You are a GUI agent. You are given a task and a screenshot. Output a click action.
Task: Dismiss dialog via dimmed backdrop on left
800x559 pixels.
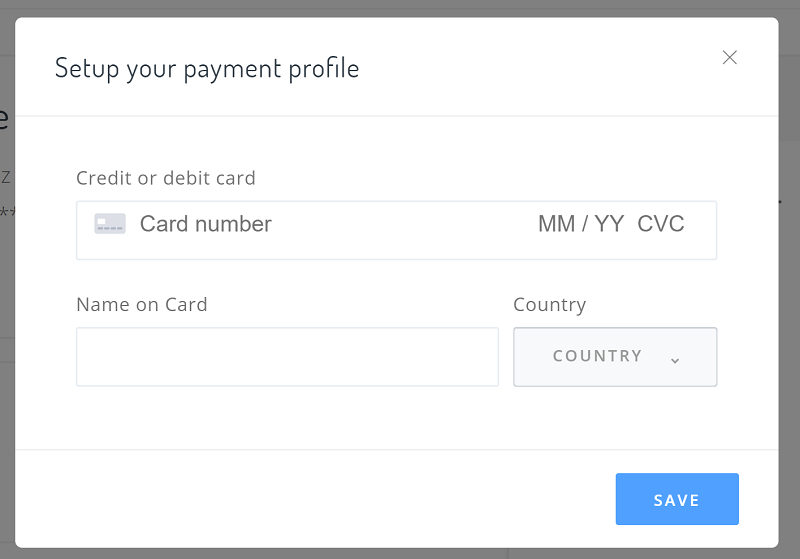tap(7, 281)
